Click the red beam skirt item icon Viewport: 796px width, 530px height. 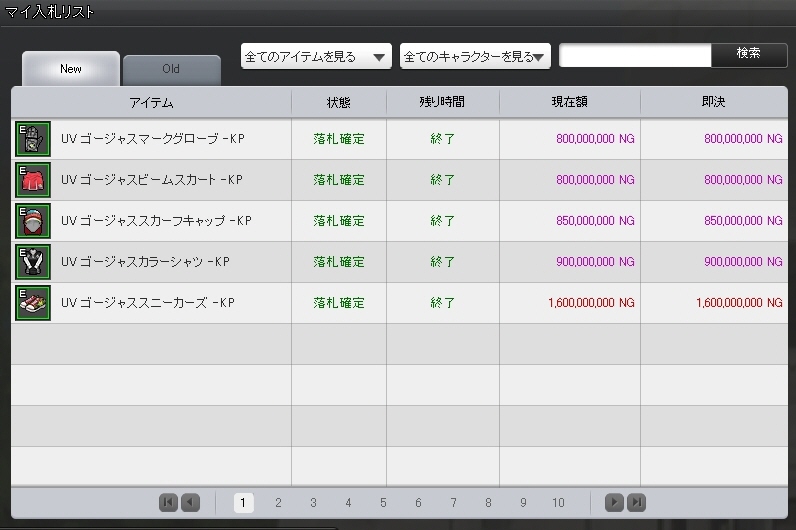pyautogui.click(x=33, y=180)
